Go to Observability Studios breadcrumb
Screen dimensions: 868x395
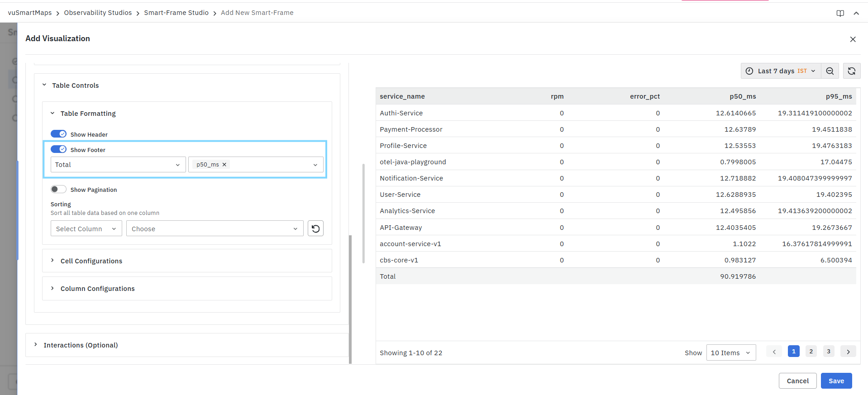click(x=98, y=13)
